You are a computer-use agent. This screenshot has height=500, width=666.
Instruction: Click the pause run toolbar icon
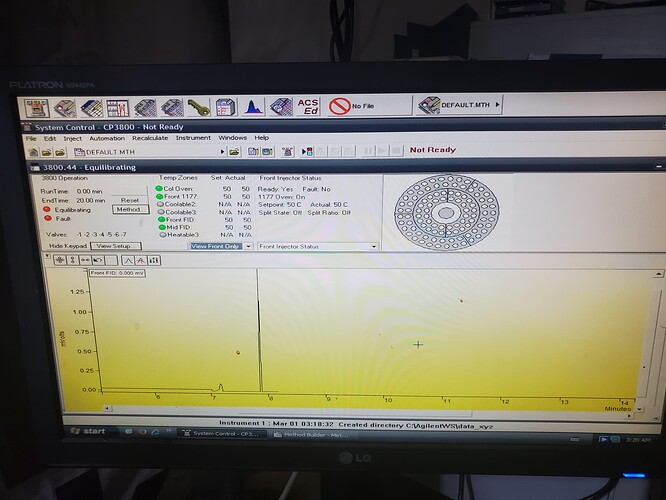tap(368, 151)
